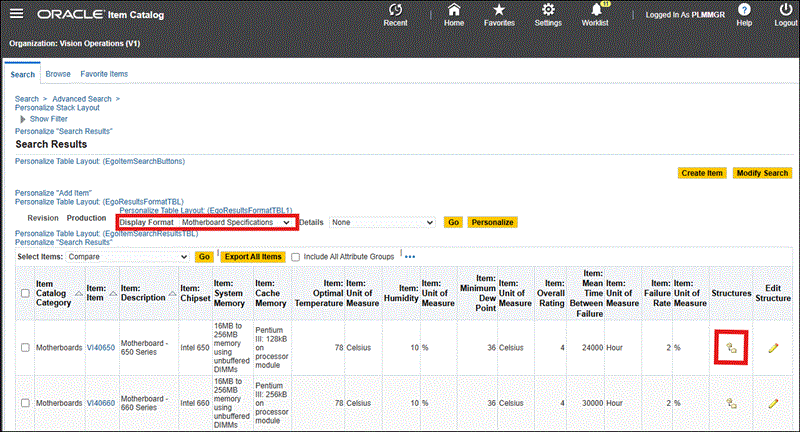Viewport: 800px width, 432px height.
Task: Click Personalize Table Layout (EgoResultsFormatTBL) link
Action: pyautogui.click(x=99, y=202)
